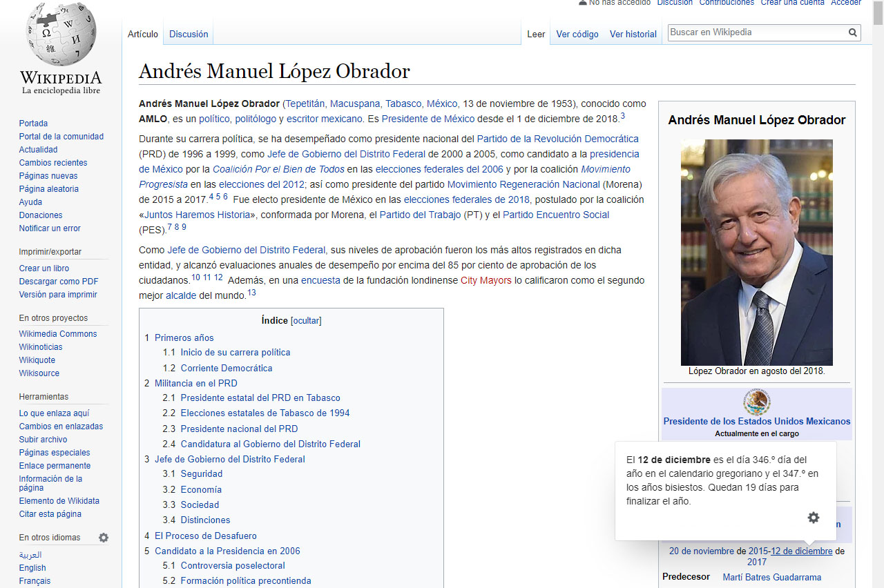The width and height of the screenshot is (884, 588).
Task: Hide the Índice table of contents
Action: [x=306, y=320]
